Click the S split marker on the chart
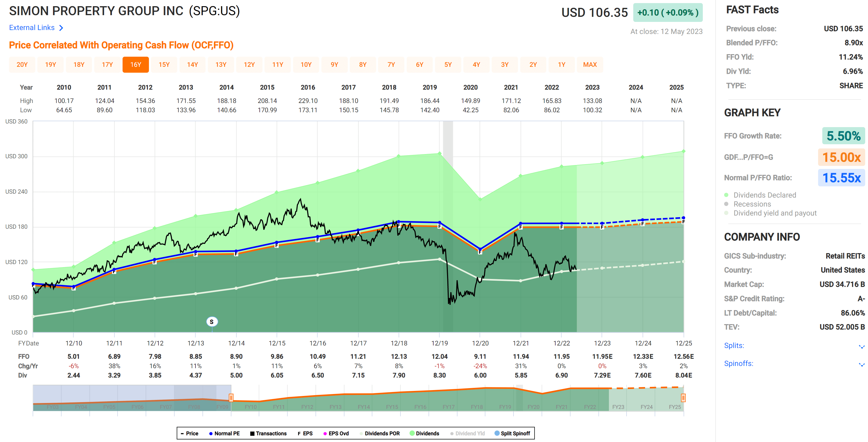Screen dimensions: 868x442 tap(212, 322)
